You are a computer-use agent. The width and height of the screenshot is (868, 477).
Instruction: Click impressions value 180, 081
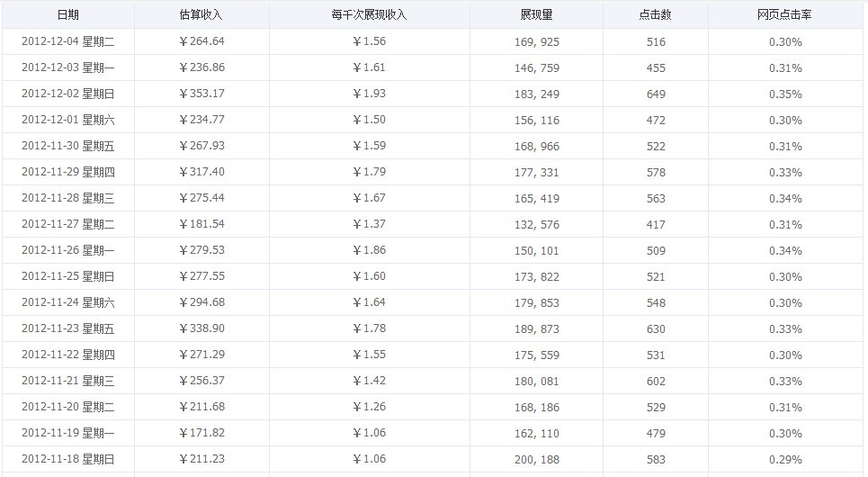(x=536, y=382)
